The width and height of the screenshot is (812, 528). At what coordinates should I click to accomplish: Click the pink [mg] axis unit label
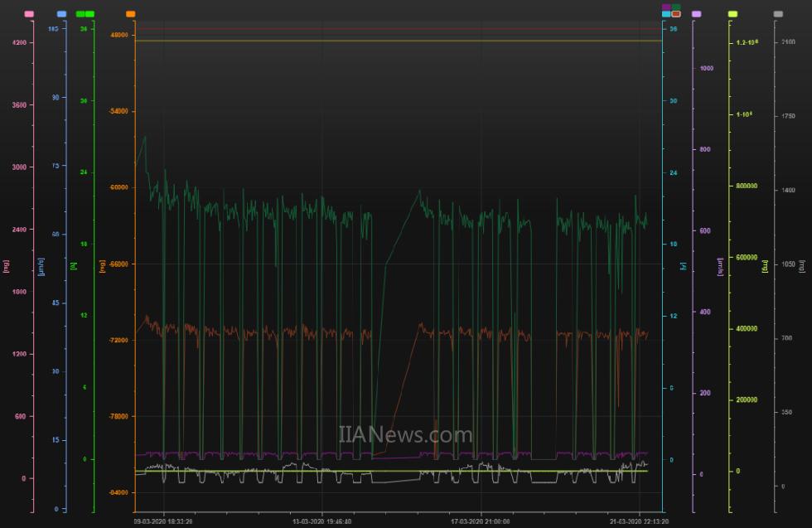click(7, 266)
